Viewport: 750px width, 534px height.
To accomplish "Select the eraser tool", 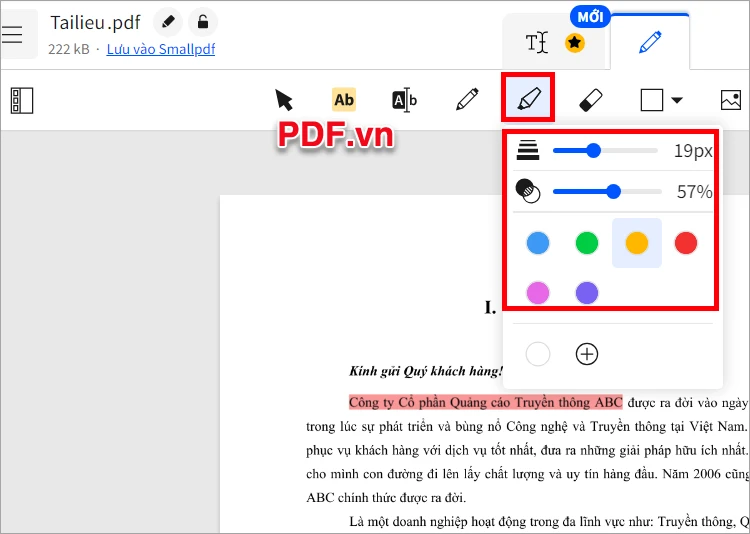I will click(590, 100).
